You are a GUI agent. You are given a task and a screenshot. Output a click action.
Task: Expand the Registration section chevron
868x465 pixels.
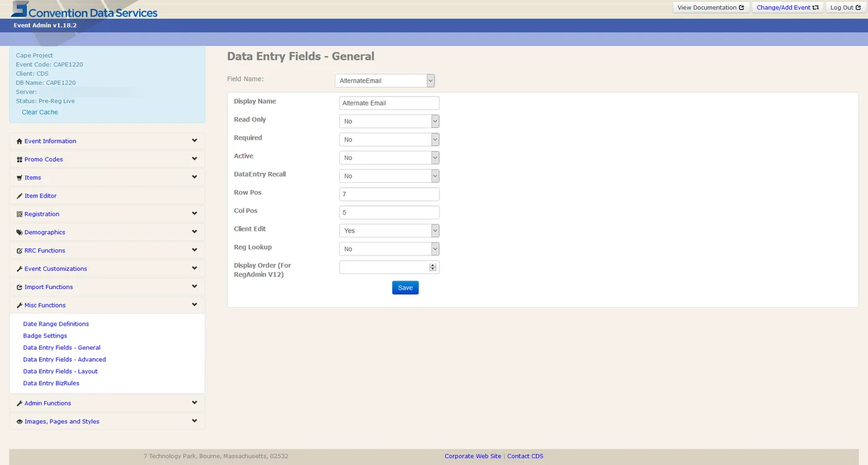[x=195, y=214]
